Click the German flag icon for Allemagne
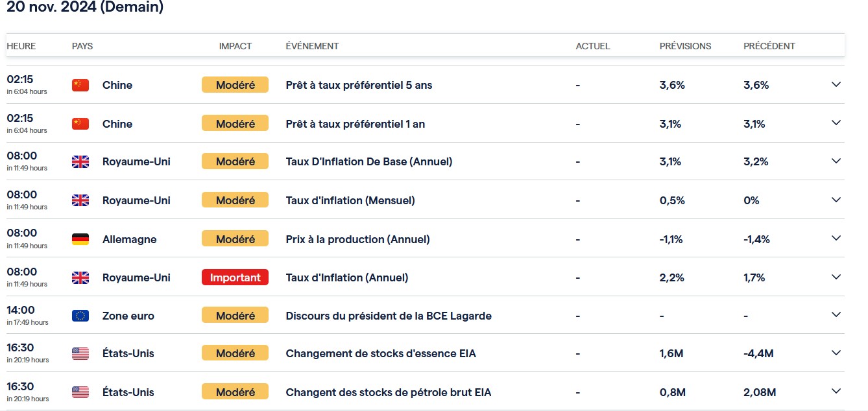868x411 pixels. 80,239
